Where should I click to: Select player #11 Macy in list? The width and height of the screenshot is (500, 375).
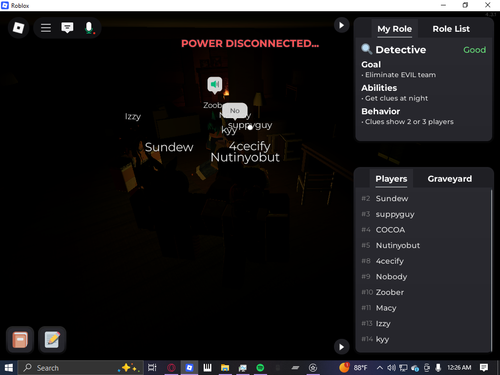coord(423,308)
